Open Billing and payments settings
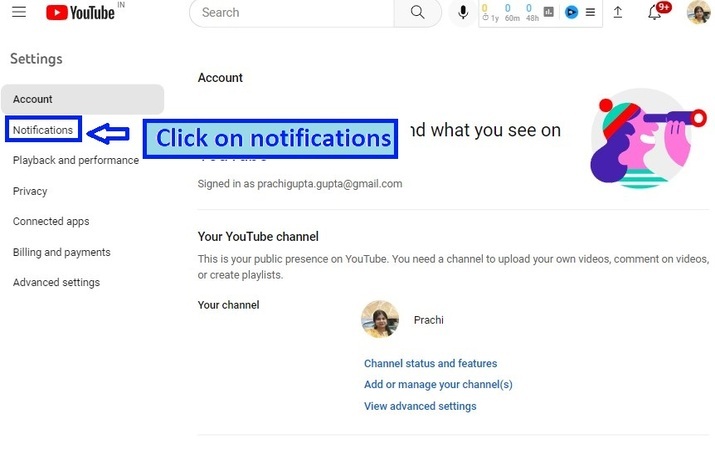Screen dimensions: 715x450 [x=62, y=252]
